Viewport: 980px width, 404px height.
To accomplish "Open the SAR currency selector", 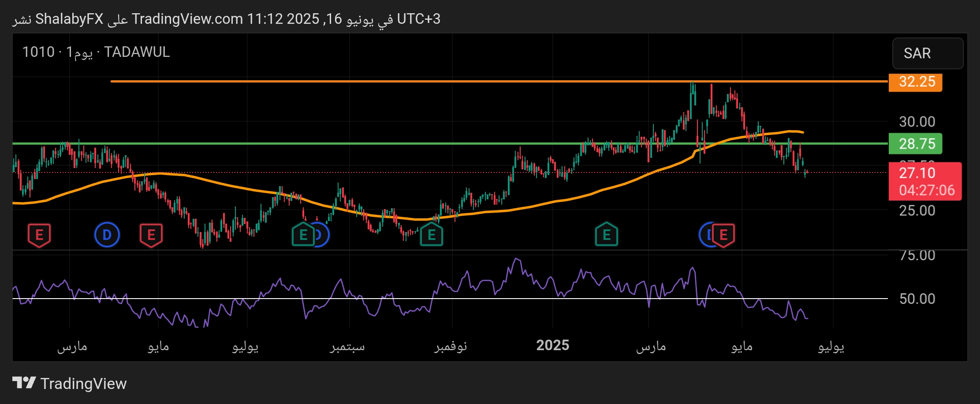I will [x=928, y=53].
